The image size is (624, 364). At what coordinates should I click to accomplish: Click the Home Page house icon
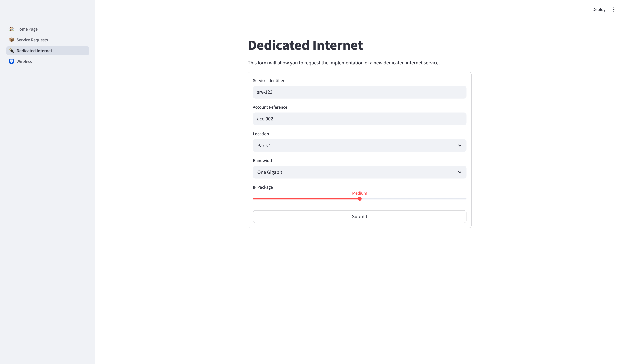(x=11, y=29)
